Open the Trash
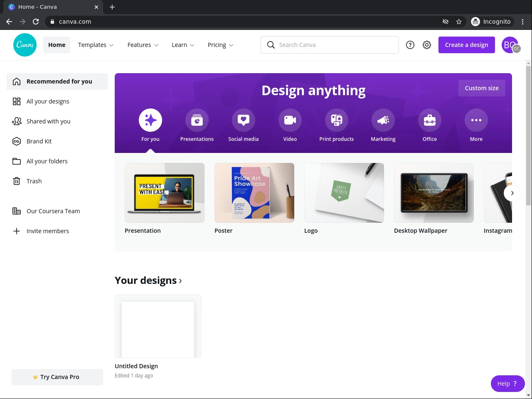532x399 pixels. 57,181
